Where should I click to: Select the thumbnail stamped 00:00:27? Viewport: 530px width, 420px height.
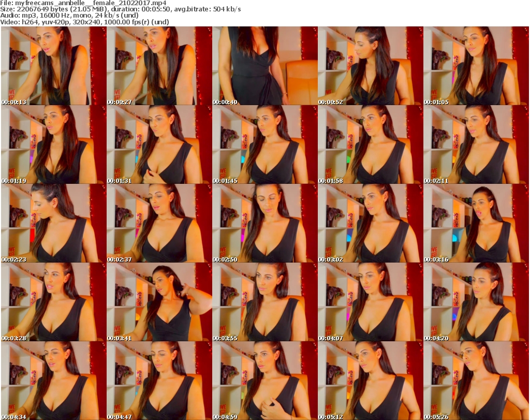tap(159, 66)
